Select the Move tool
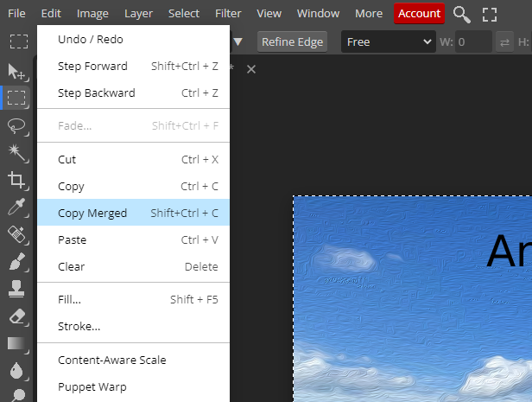The width and height of the screenshot is (532, 402). [x=16, y=71]
